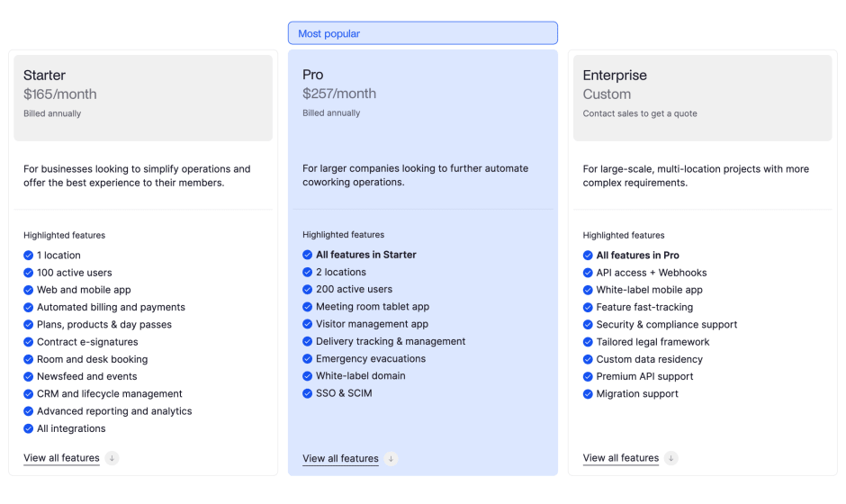Select the Starter plan header card
The image size is (846, 504).
click(143, 97)
